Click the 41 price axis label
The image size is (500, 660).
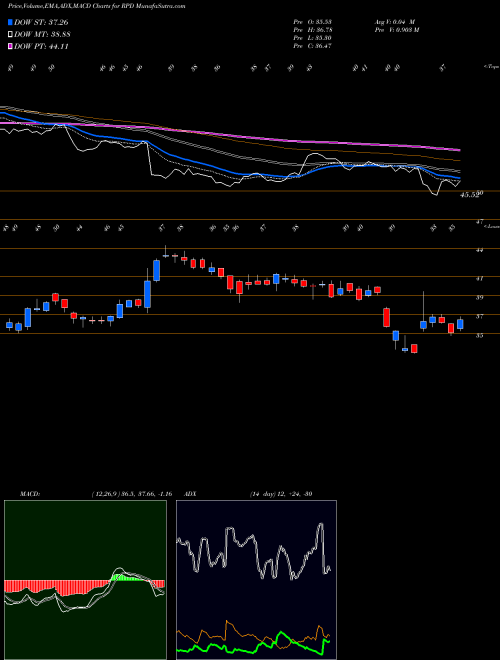point(479,278)
